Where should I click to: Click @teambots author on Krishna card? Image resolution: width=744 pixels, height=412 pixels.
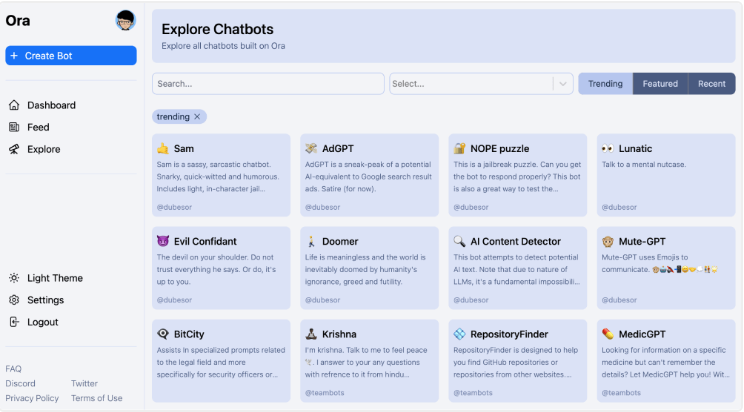point(325,393)
